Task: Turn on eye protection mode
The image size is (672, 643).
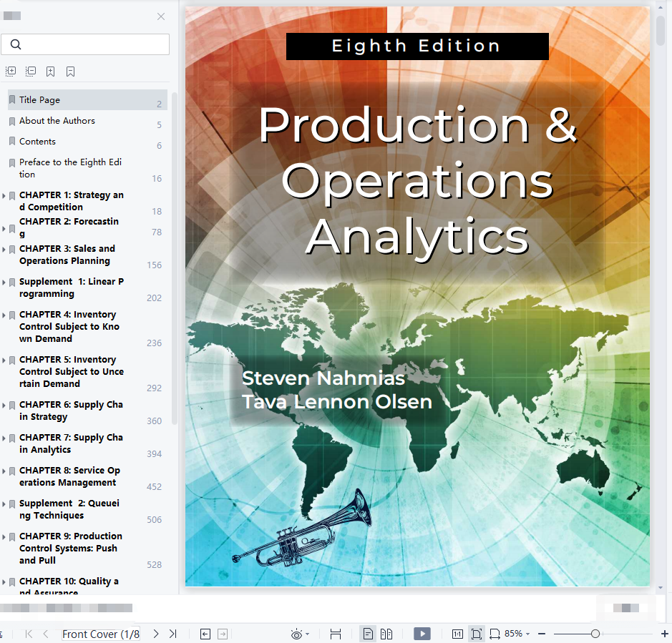Action: (296, 634)
